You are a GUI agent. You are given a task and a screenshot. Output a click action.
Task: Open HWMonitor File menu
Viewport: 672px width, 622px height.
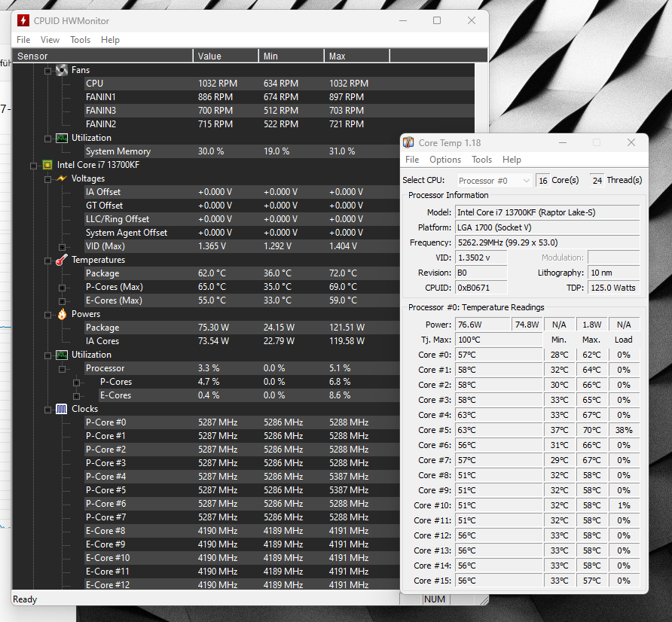(23, 40)
